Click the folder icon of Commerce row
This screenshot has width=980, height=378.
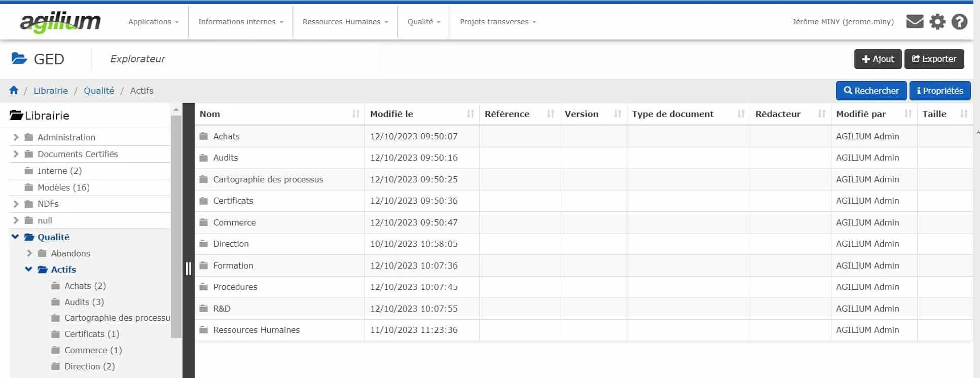pyautogui.click(x=204, y=222)
